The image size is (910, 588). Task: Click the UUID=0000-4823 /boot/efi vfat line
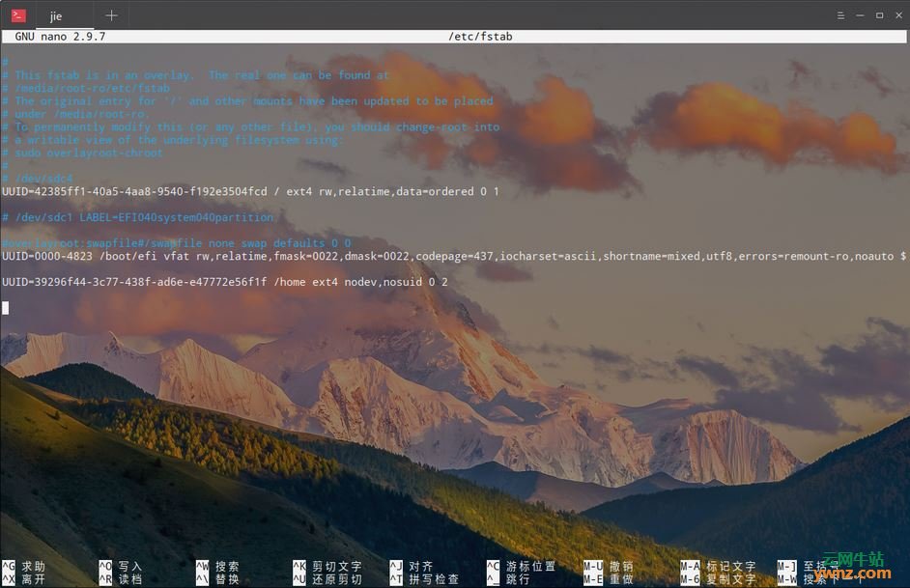click(454, 256)
